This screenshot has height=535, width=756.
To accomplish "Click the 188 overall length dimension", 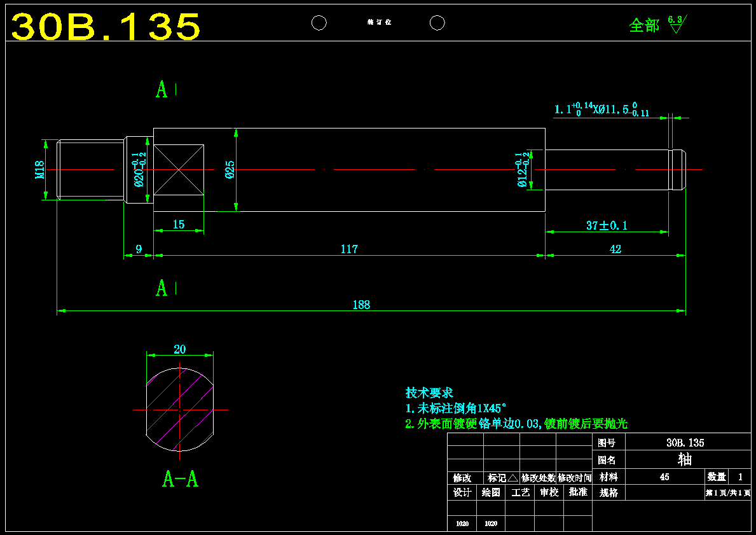I will [361, 305].
